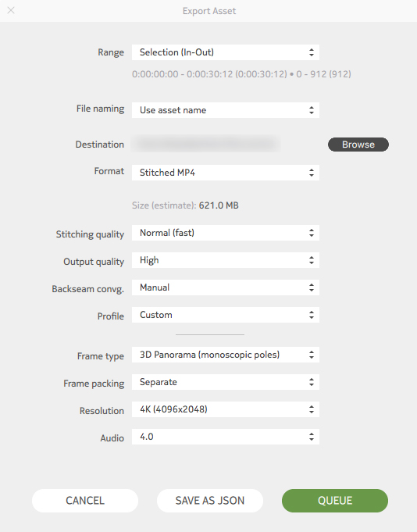Image resolution: width=417 pixels, height=532 pixels.
Task: Click the Browse button for destination
Action: click(x=358, y=145)
